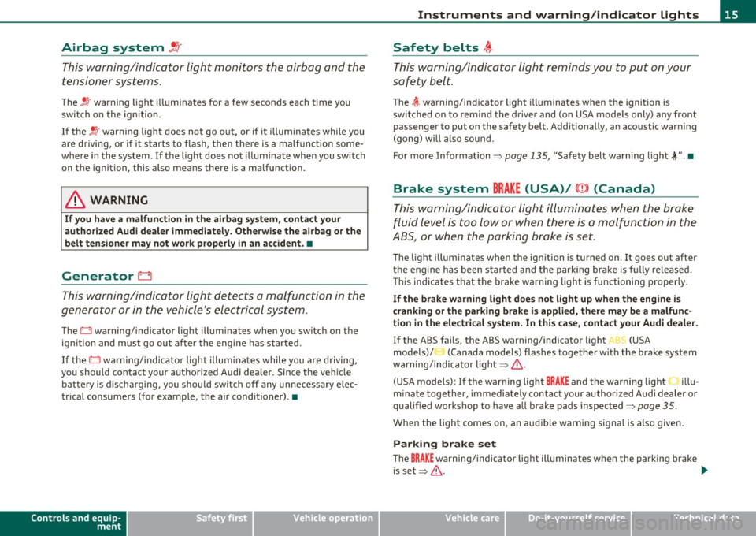Click the Safety belts section heading

[x=435, y=47]
